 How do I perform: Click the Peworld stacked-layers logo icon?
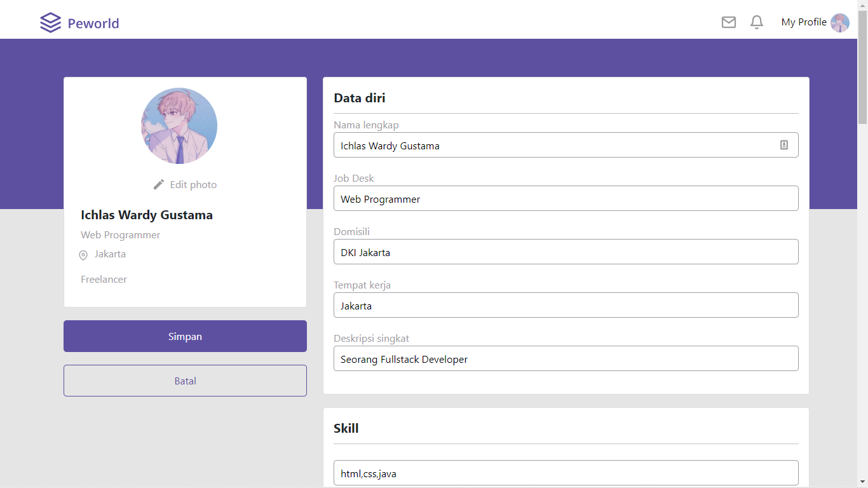tap(51, 23)
